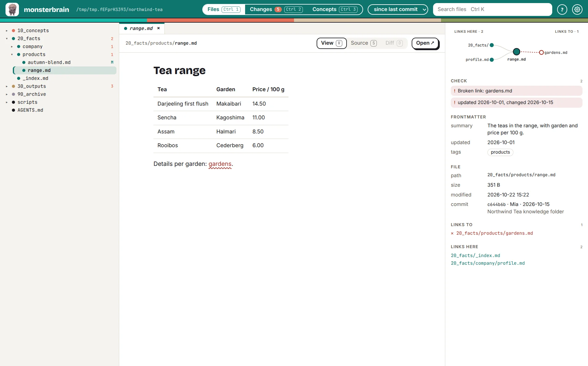This screenshot has height=366, width=588.
Task: Switch to the Concepts tab
Action: pos(335,9)
